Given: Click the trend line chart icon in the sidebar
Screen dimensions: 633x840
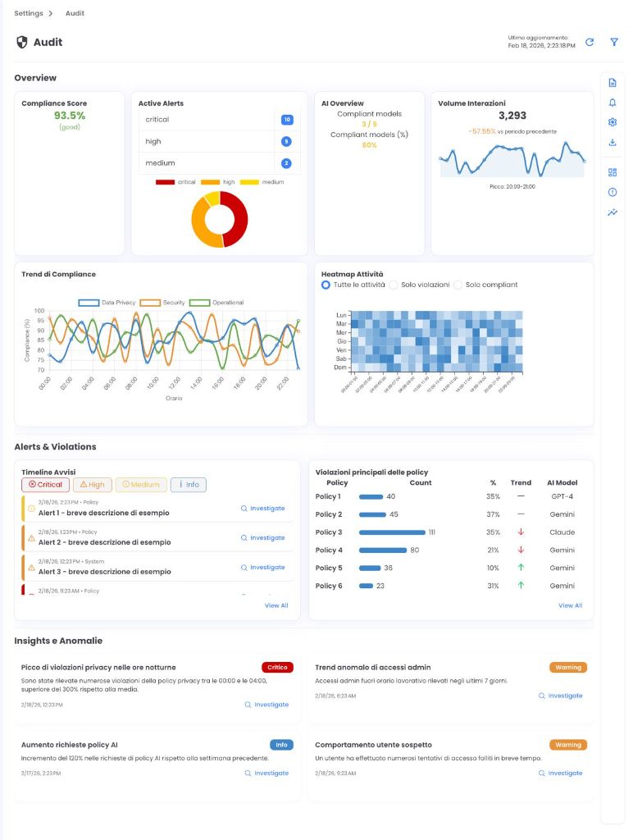Looking at the screenshot, I should pos(613,212).
